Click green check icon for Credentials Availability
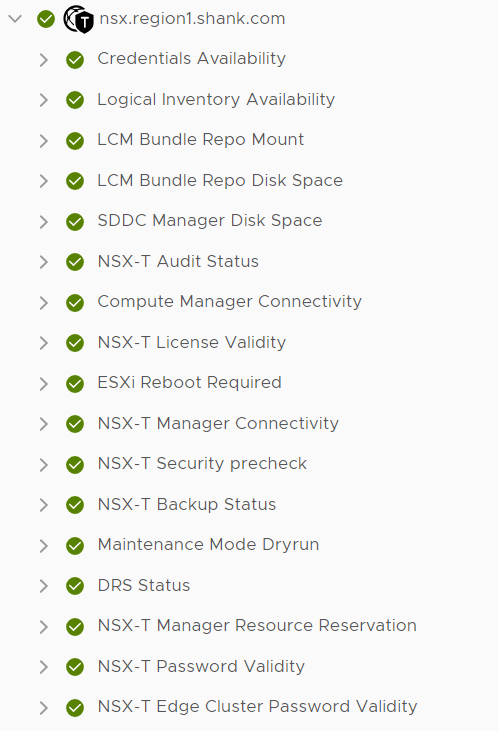The image size is (498, 731). click(x=75, y=60)
